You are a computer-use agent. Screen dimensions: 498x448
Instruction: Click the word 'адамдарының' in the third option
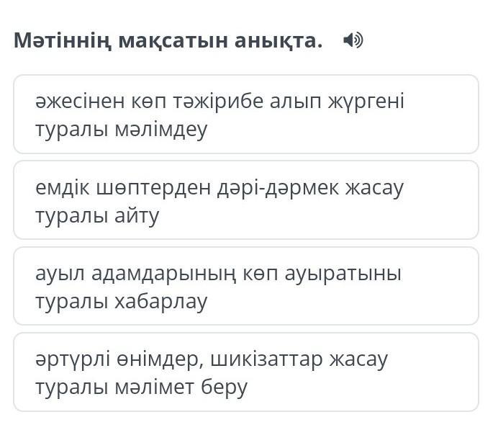[x=163, y=274]
